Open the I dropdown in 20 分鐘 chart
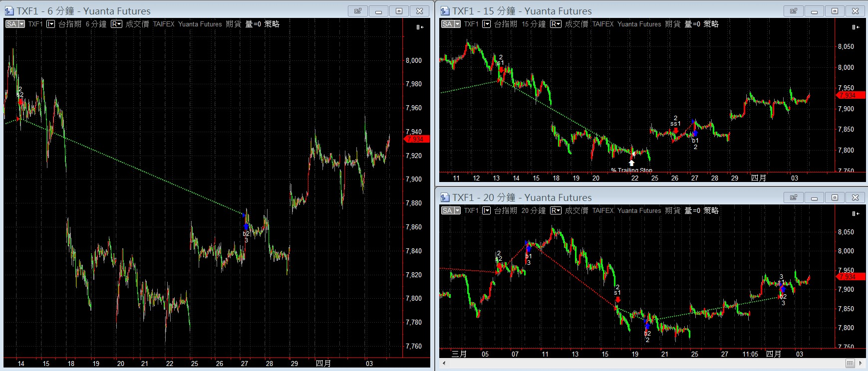This screenshot has width=868, height=371. pyautogui.click(x=486, y=210)
